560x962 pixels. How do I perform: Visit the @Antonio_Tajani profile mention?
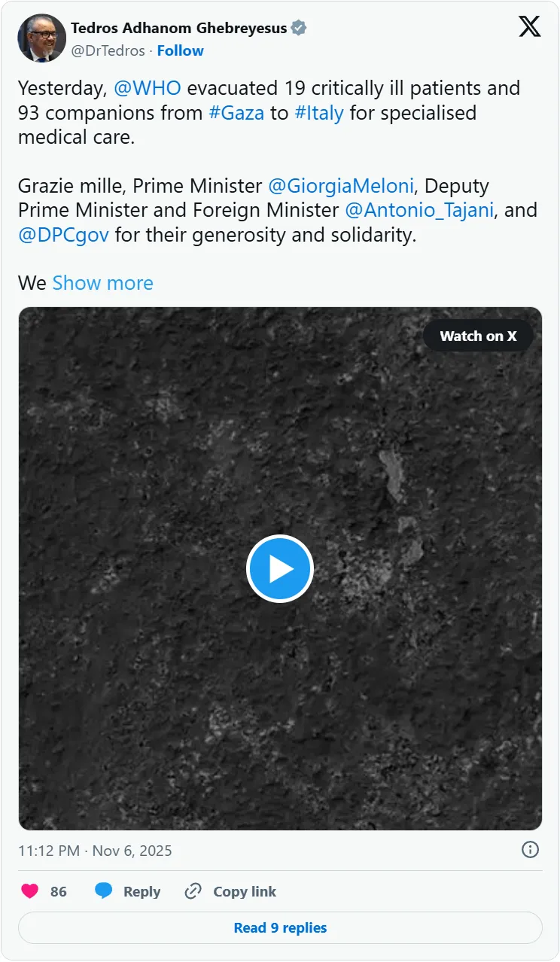(x=418, y=210)
